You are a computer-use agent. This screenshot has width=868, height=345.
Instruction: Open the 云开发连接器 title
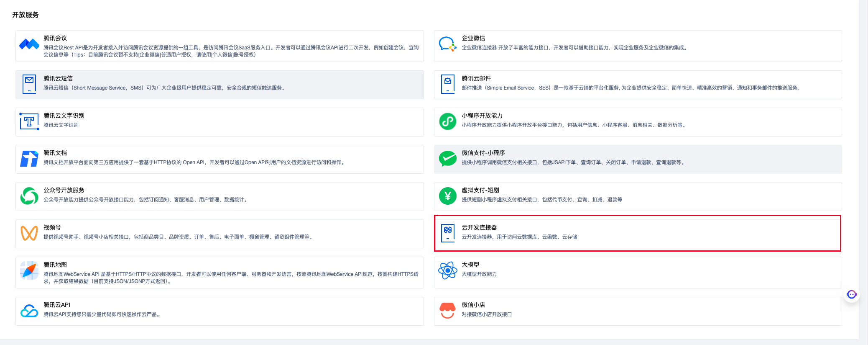(479, 227)
